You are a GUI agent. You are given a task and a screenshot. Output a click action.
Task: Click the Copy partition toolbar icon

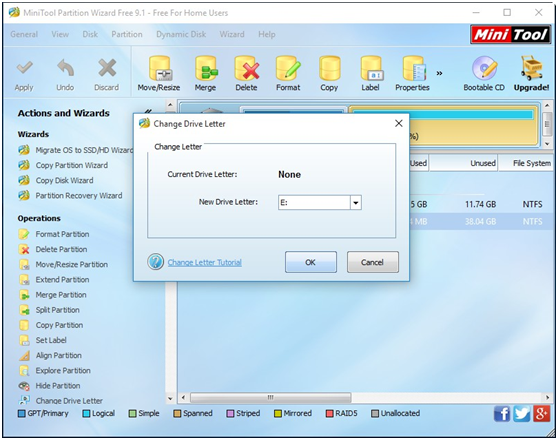(x=329, y=68)
